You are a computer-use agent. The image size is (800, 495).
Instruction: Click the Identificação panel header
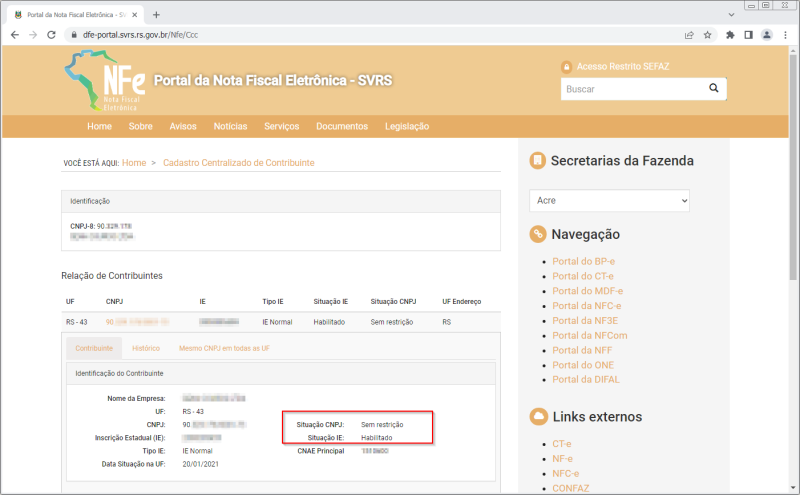pyautogui.click(x=281, y=201)
